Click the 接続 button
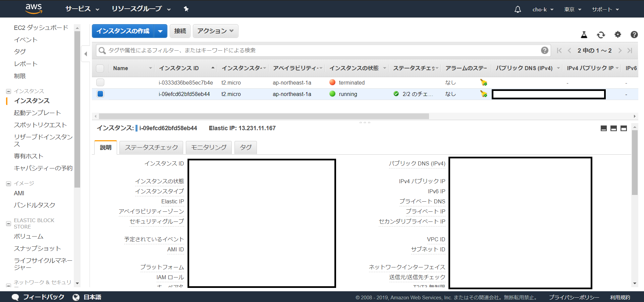The height and width of the screenshot is (302, 644). tap(180, 31)
